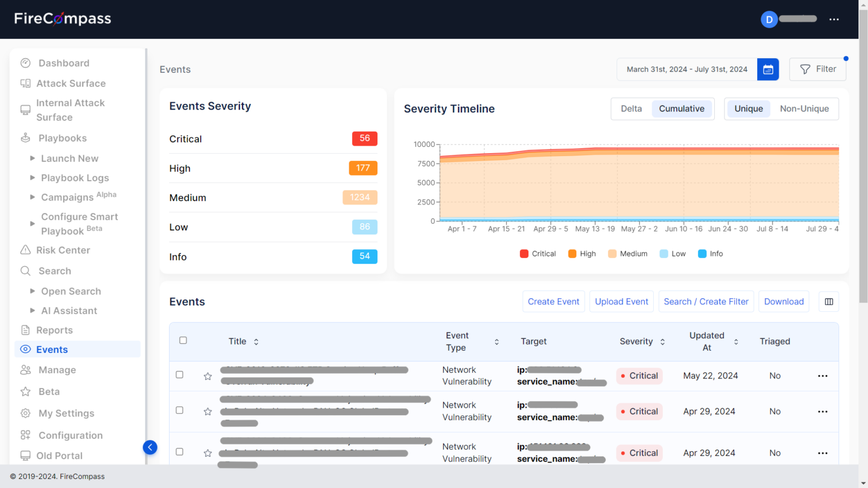This screenshot has height=488, width=868.
Task: Collapse the sidebar using the arrow button
Action: tap(150, 447)
